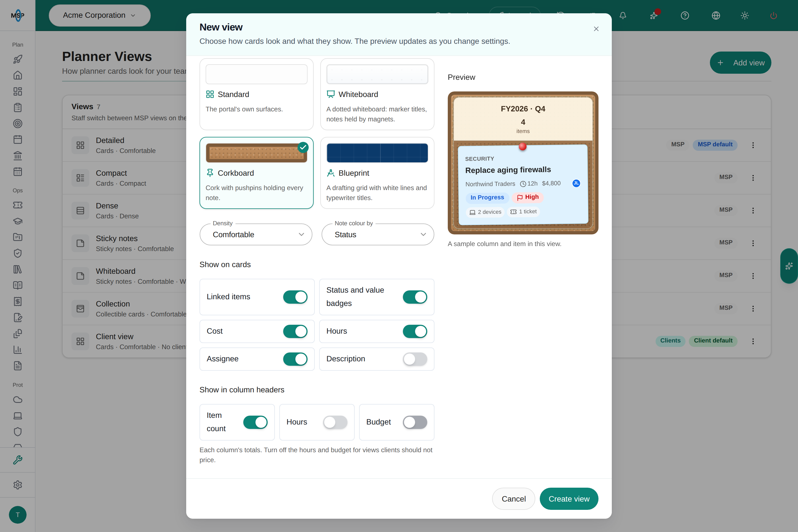Open the help question mark icon

[x=685, y=16]
